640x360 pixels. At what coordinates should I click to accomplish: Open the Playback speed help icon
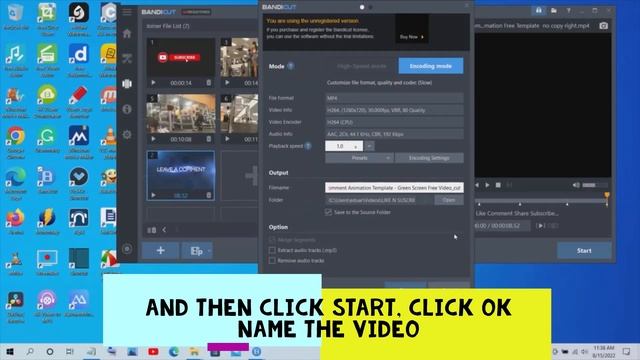pyautogui.click(x=308, y=146)
